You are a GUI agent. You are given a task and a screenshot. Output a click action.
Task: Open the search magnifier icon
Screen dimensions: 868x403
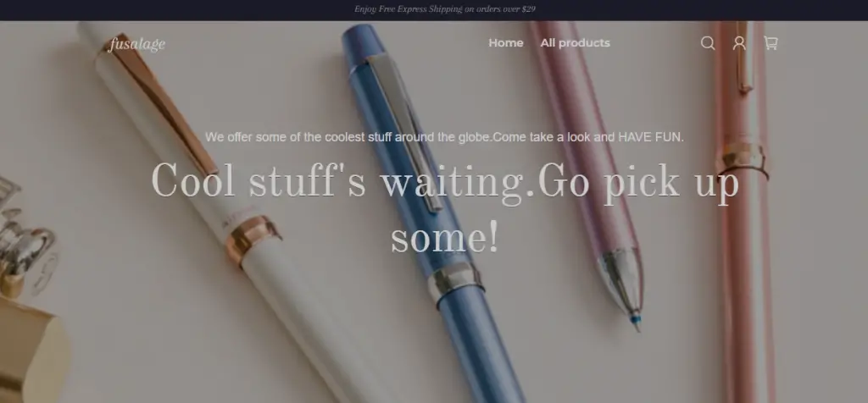tap(708, 43)
